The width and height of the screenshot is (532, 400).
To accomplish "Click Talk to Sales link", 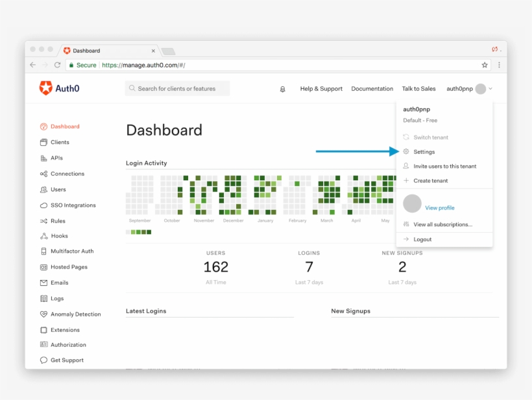I will 418,88.
